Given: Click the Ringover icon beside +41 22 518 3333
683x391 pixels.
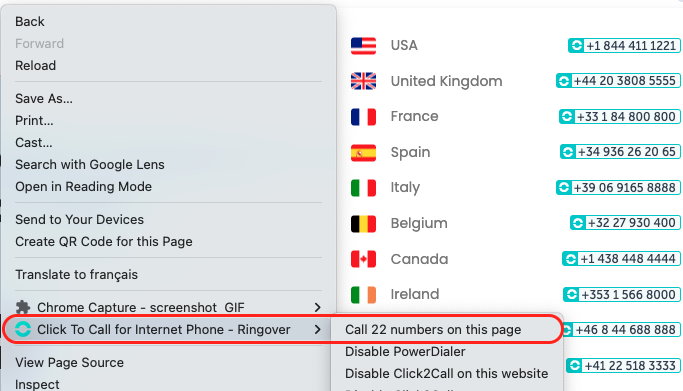Looking at the screenshot, I should (575, 366).
